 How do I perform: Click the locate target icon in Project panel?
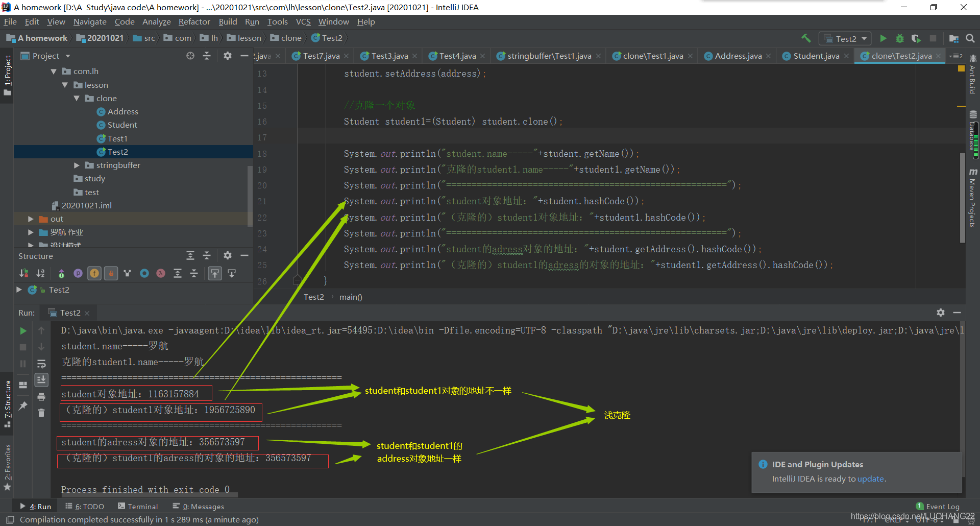point(190,56)
